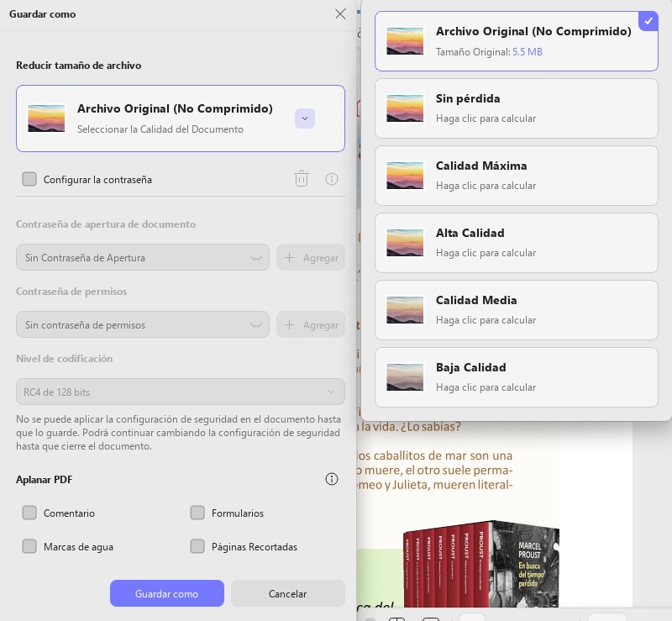Choose the Sin pérdida compression option
672x621 pixels.
pos(516,108)
